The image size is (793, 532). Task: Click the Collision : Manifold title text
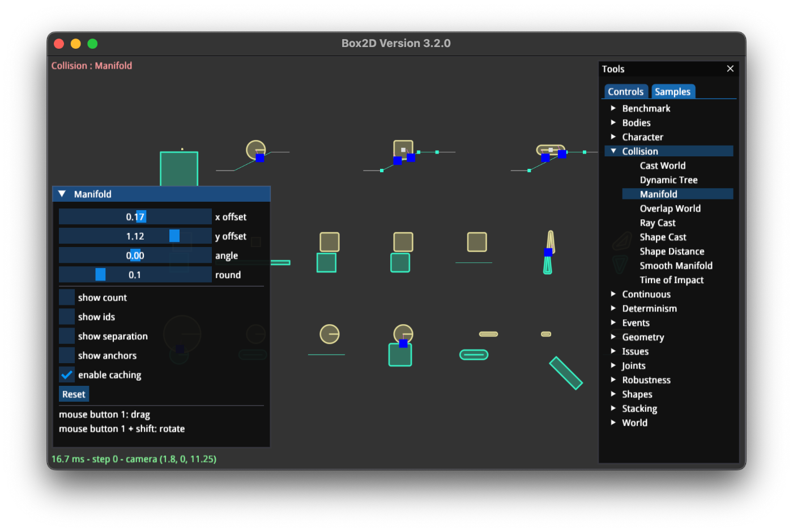(x=92, y=65)
